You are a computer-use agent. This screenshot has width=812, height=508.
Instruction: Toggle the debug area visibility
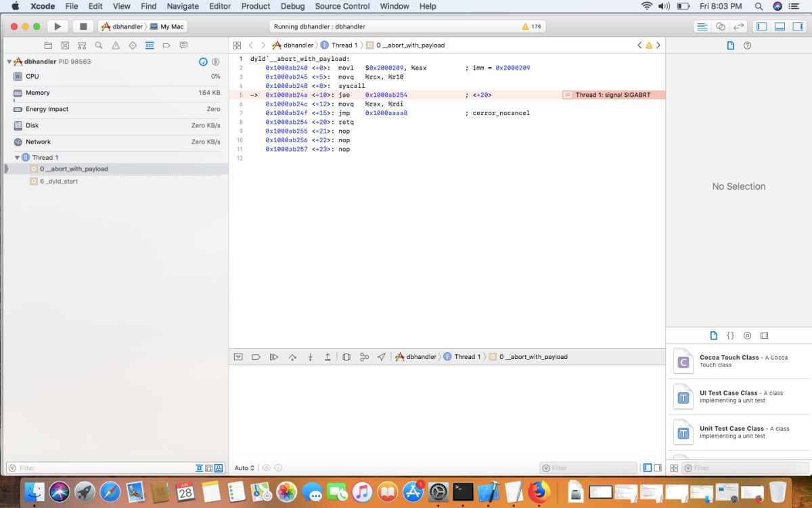coord(780,26)
